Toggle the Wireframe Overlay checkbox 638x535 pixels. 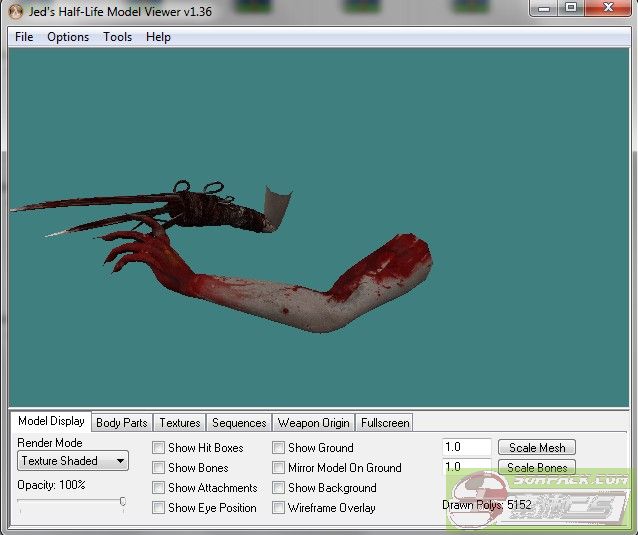[x=279, y=508]
